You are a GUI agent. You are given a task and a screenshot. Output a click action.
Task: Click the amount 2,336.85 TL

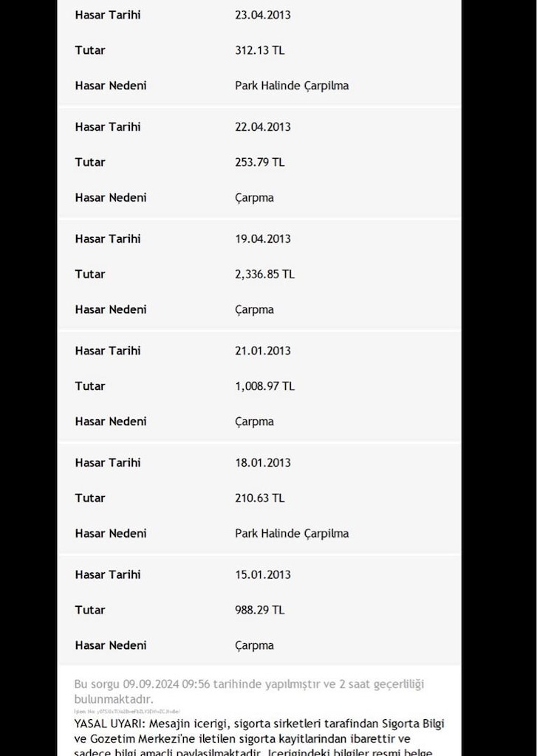pos(264,275)
